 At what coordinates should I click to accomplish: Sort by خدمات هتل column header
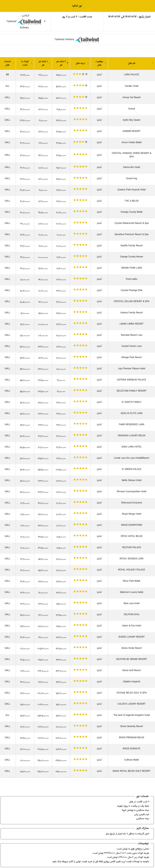7,63
